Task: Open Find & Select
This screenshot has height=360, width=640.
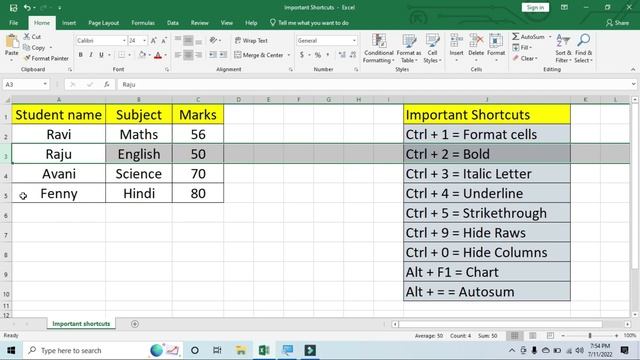Action: pyautogui.click(x=584, y=49)
